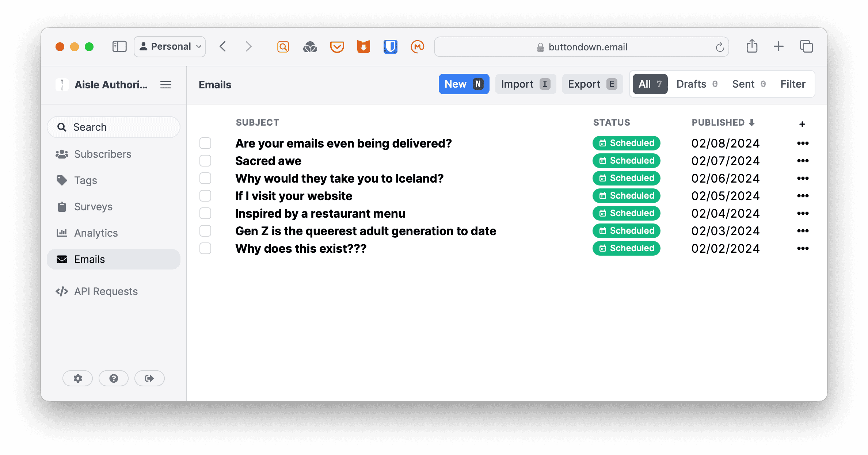Click the sidebar Search field
Screen dimensions: 868x455
point(114,127)
